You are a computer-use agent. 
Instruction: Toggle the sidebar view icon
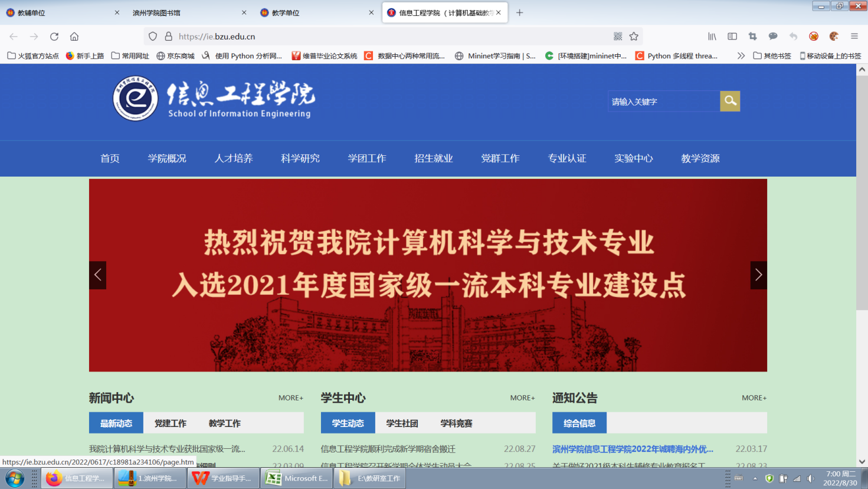tap(732, 37)
